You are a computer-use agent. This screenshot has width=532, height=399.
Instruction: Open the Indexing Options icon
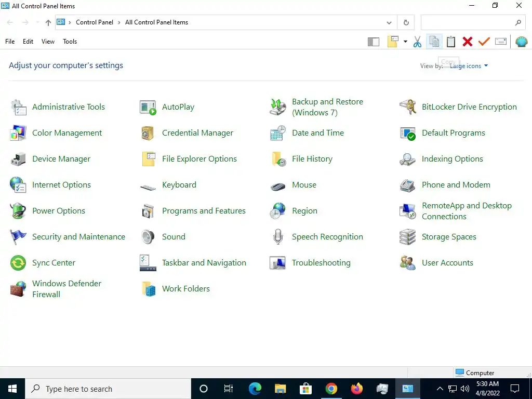(x=407, y=159)
